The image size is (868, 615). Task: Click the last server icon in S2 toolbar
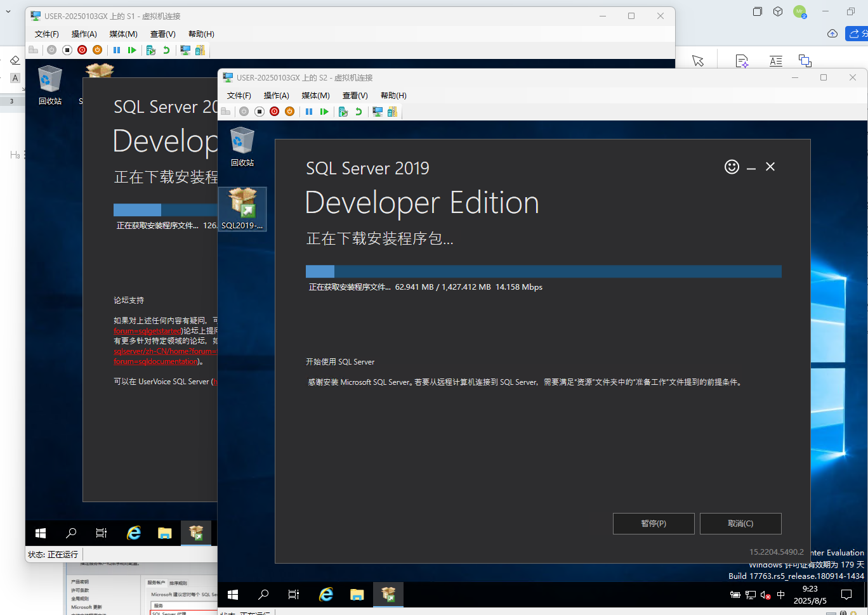(x=393, y=112)
